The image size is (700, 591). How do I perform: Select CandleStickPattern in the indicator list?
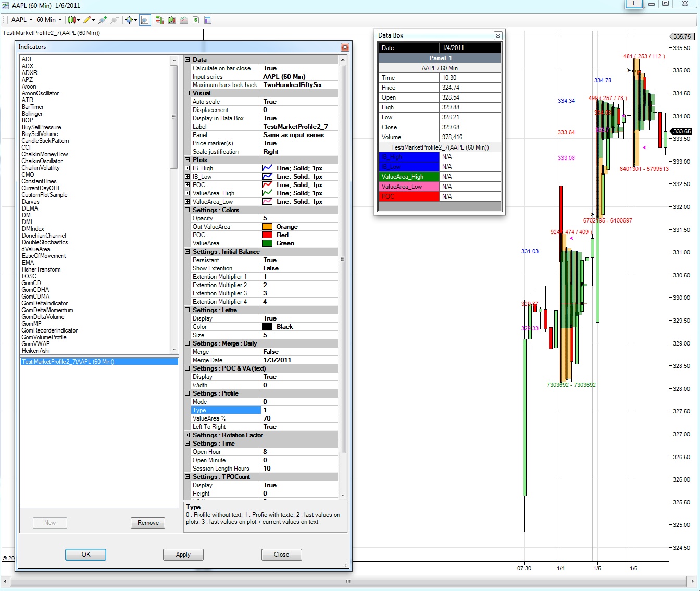coord(45,141)
